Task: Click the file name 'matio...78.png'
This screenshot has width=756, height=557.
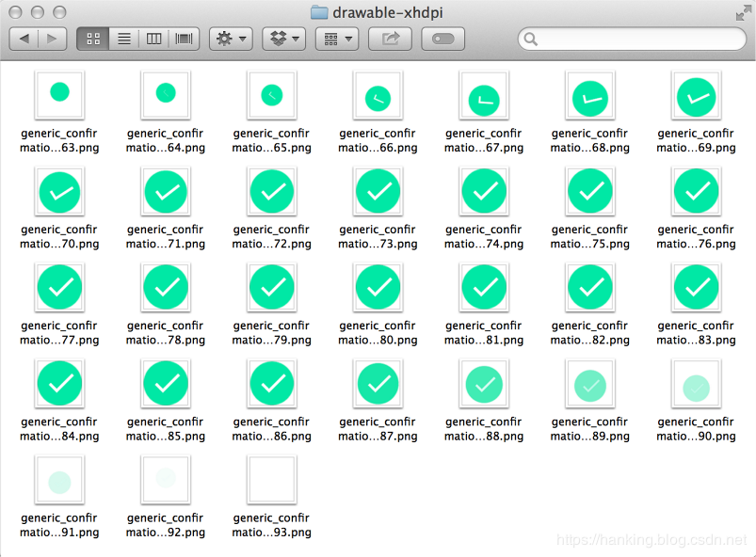Action: (166, 341)
